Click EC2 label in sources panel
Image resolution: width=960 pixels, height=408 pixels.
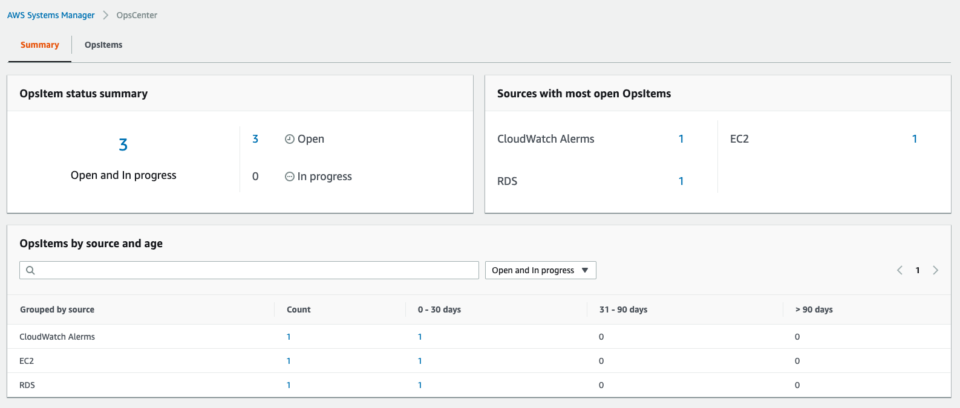click(x=740, y=139)
